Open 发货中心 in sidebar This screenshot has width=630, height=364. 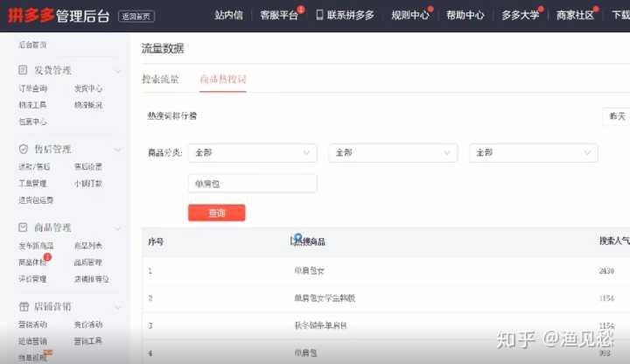[x=88, y=88]
